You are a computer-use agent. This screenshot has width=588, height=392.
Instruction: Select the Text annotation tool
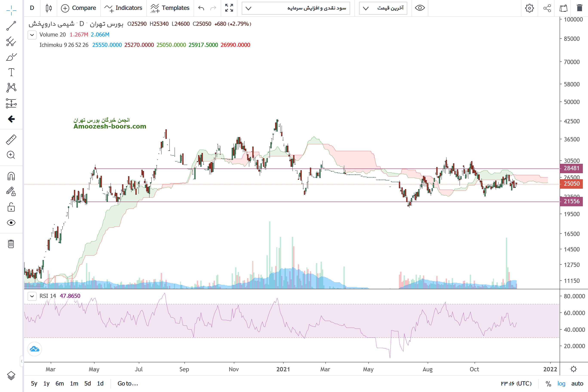[x=11, y=72]
